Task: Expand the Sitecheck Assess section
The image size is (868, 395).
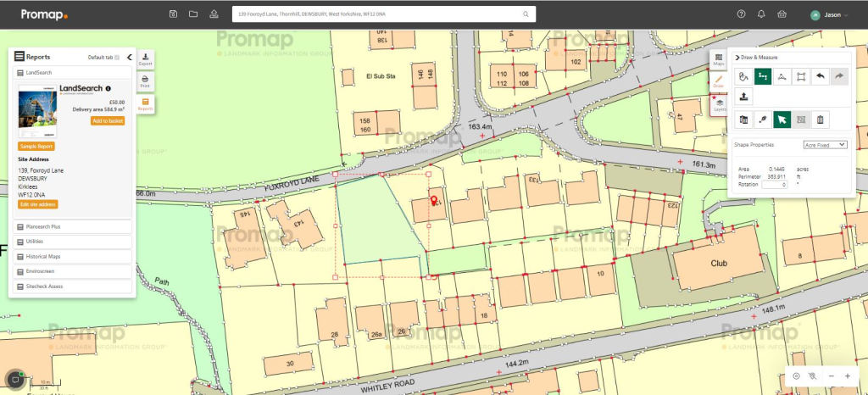Action: [72, 287]
